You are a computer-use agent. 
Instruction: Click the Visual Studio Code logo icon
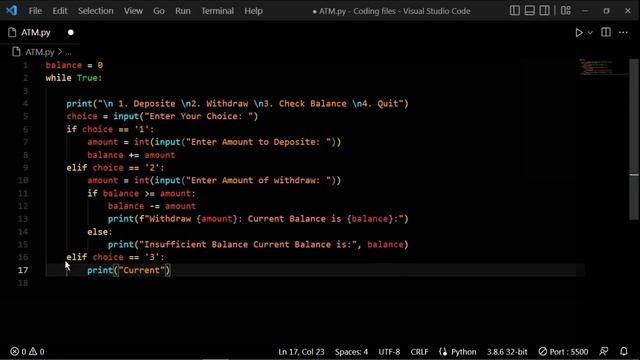pos(12,10)
